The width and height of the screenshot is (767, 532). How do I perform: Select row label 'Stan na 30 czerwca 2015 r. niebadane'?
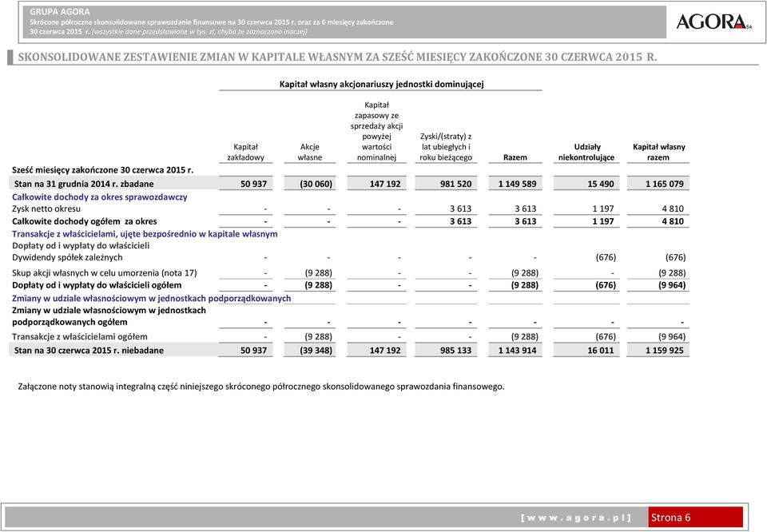(89, 350)
